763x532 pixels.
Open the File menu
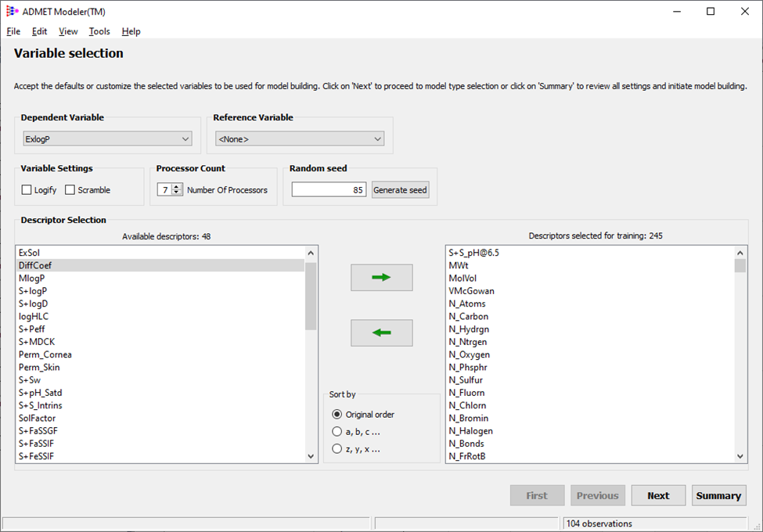(x=13, y=31)
